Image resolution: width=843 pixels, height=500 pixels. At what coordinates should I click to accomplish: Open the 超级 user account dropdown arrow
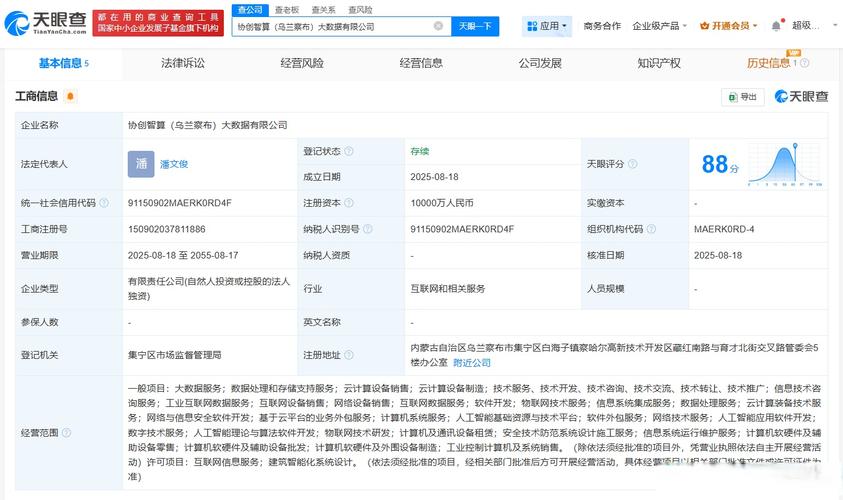pos(835,26)
